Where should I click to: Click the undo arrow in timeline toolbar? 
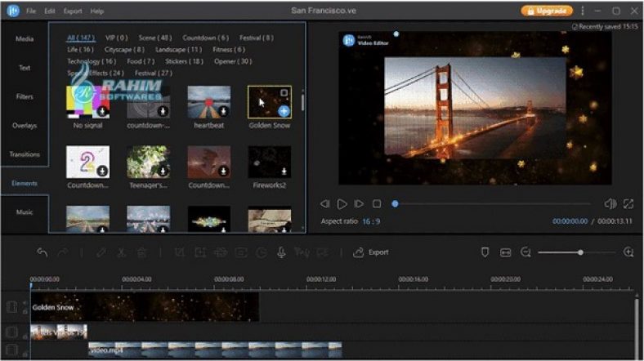pyautogui.click(x=42, y=252)
